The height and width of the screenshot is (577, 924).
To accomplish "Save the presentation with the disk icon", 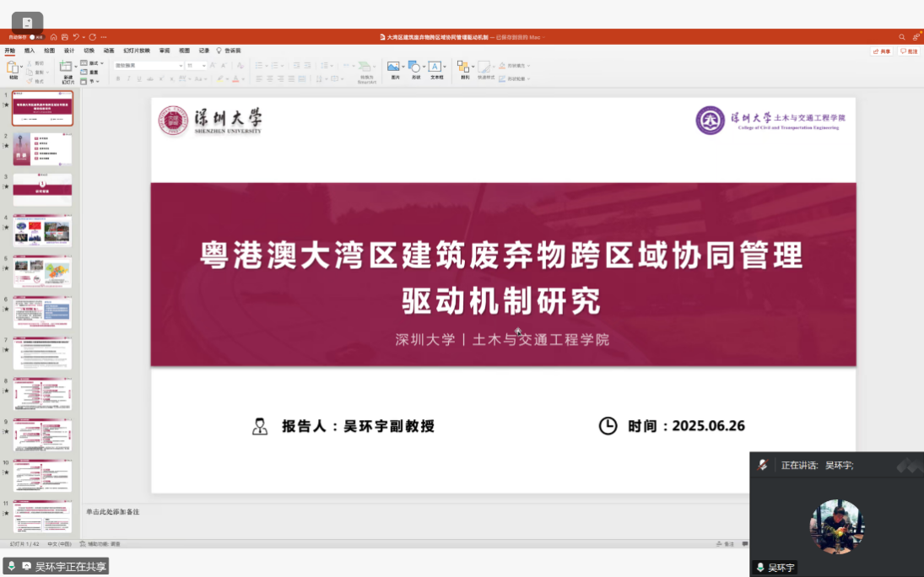I will pyautogui.click(x=65, y=37).
